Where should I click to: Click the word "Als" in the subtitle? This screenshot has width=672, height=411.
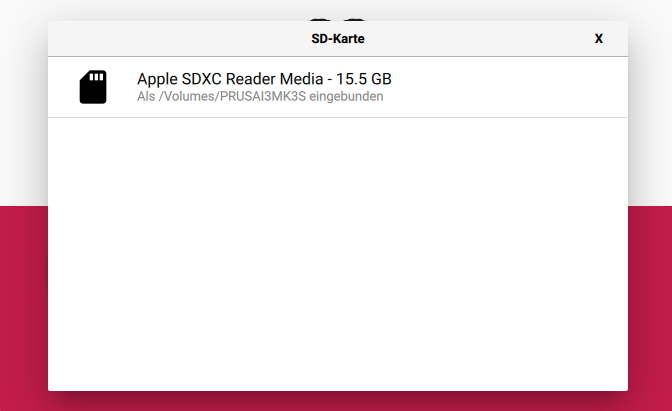[146, 97]
